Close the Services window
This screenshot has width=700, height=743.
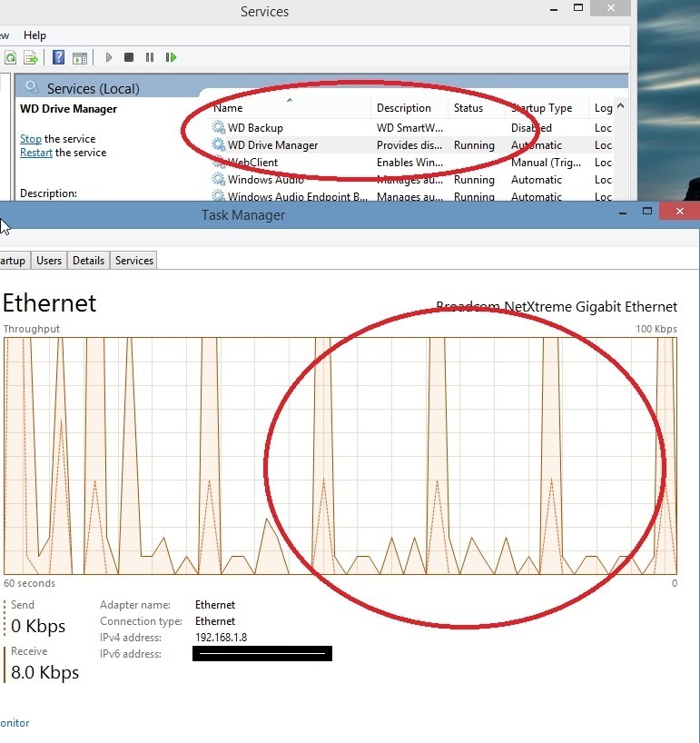point(610,8)
